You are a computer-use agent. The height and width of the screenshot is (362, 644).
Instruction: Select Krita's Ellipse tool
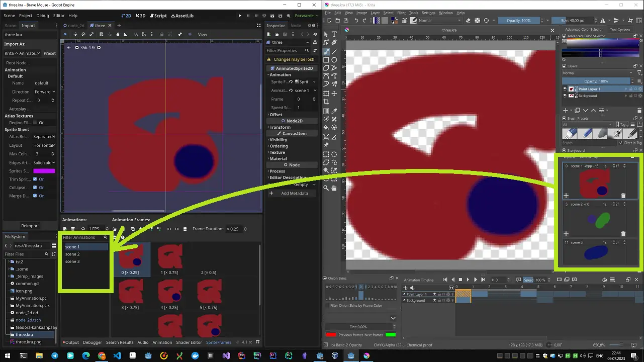[x=334, y=60]
